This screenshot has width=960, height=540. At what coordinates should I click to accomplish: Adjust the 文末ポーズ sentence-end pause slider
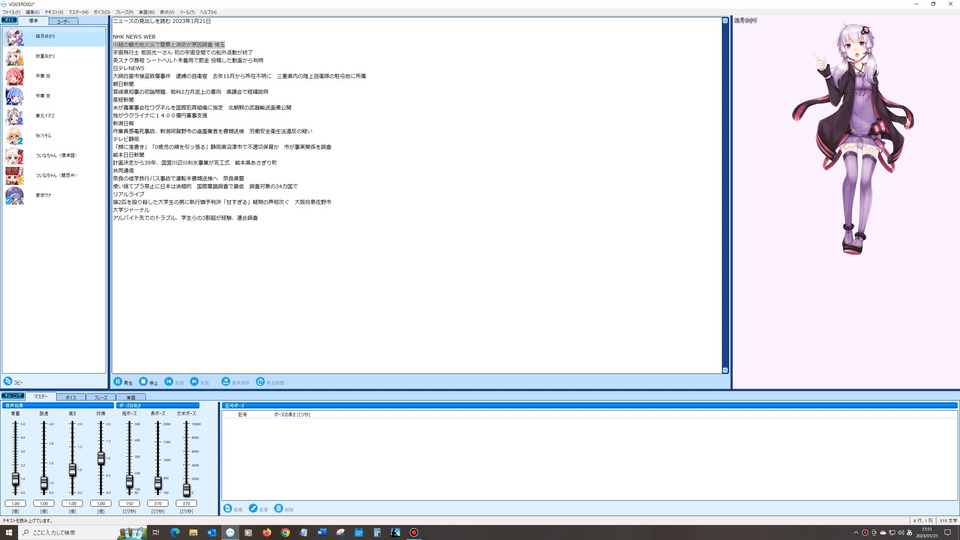click(186, 489)
